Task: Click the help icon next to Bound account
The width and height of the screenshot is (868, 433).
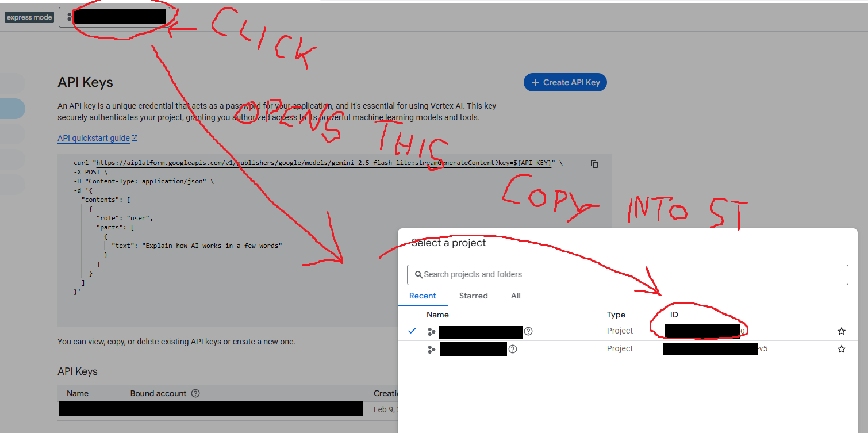Action: click(195, 393)
